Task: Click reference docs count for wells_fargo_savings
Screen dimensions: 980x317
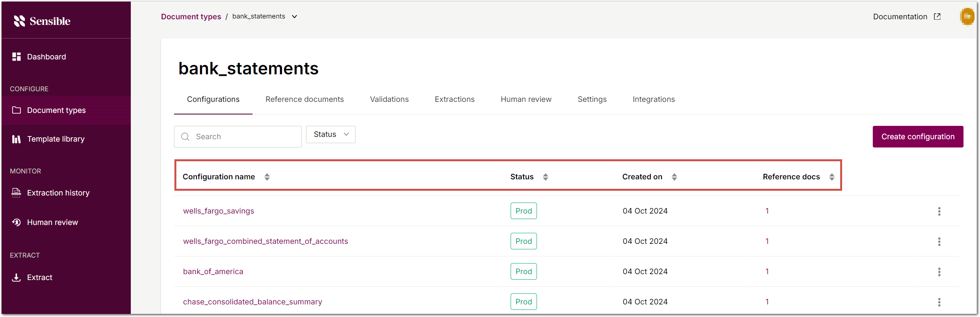Action: [767, 211]
